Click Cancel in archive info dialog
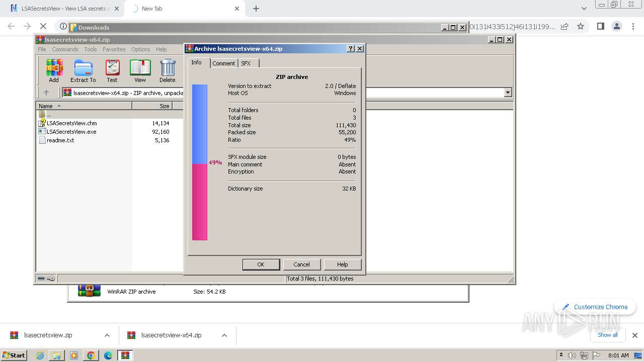The image size is (644, 362). [301, 264]
